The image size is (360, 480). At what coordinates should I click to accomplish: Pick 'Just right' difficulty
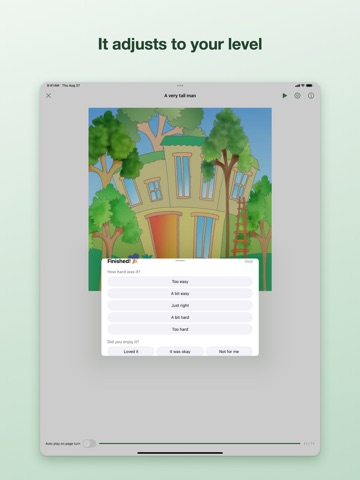(x=180, y=305)
